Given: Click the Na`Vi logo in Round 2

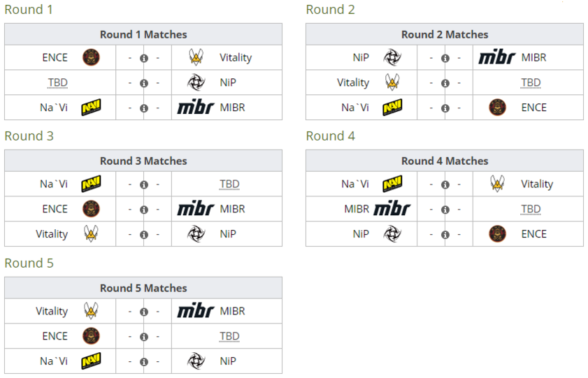Looking at the screenshot, I should [x=392, y=108].
